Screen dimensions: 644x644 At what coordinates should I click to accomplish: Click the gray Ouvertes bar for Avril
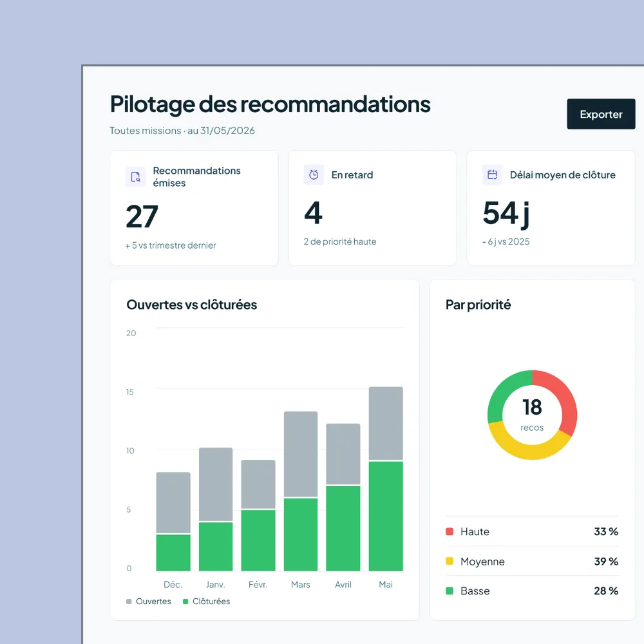[343, 454]
